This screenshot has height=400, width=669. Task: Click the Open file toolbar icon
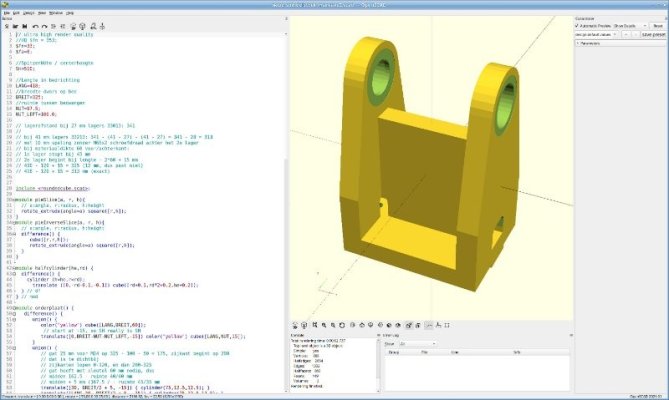coord(15,26)
